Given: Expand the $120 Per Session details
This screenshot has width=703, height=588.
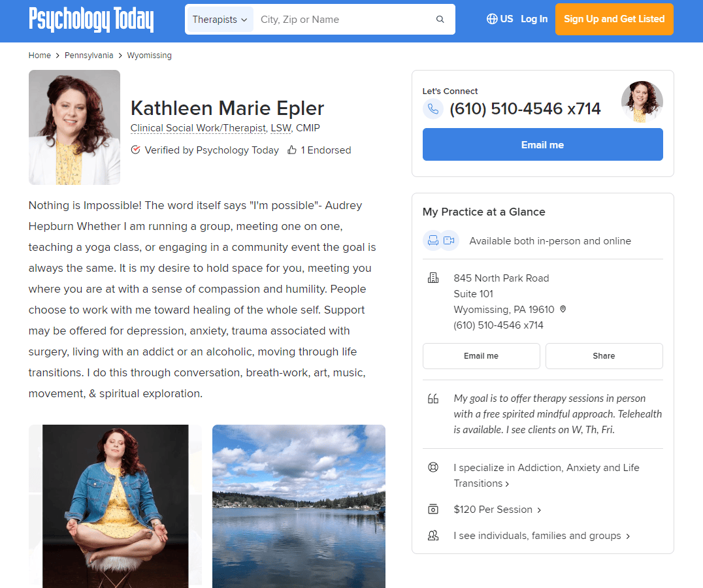Looking at the screenshot, I should [497, 510].
